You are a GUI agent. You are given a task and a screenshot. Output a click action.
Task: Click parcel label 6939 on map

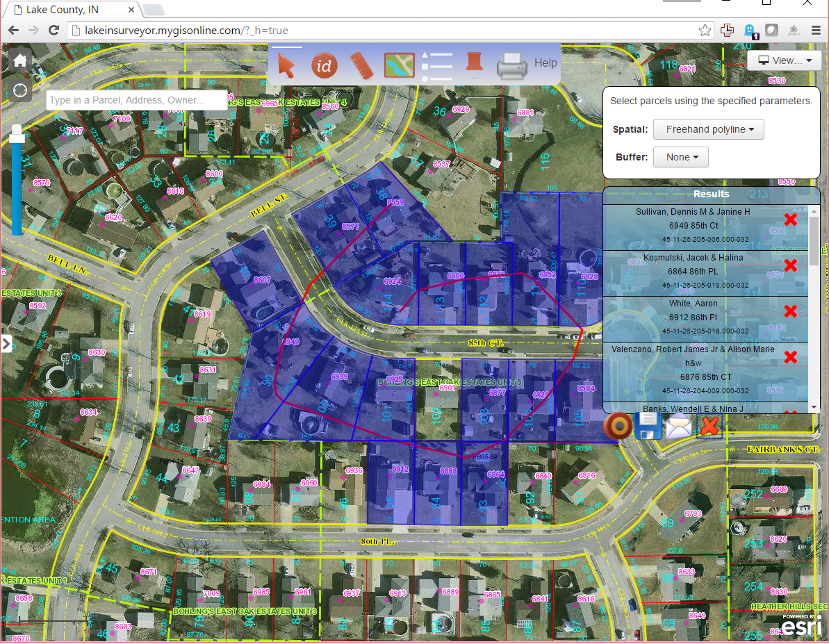click(x=339, y=377)
